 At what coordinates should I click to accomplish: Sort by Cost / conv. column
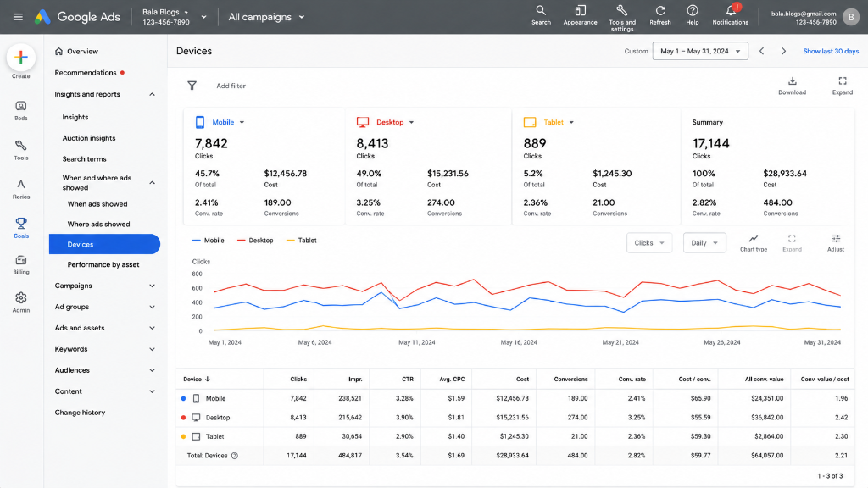695,380
